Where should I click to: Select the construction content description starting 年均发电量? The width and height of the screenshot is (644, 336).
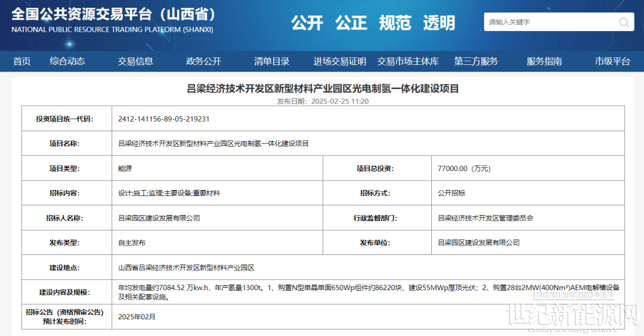point(369,292)
